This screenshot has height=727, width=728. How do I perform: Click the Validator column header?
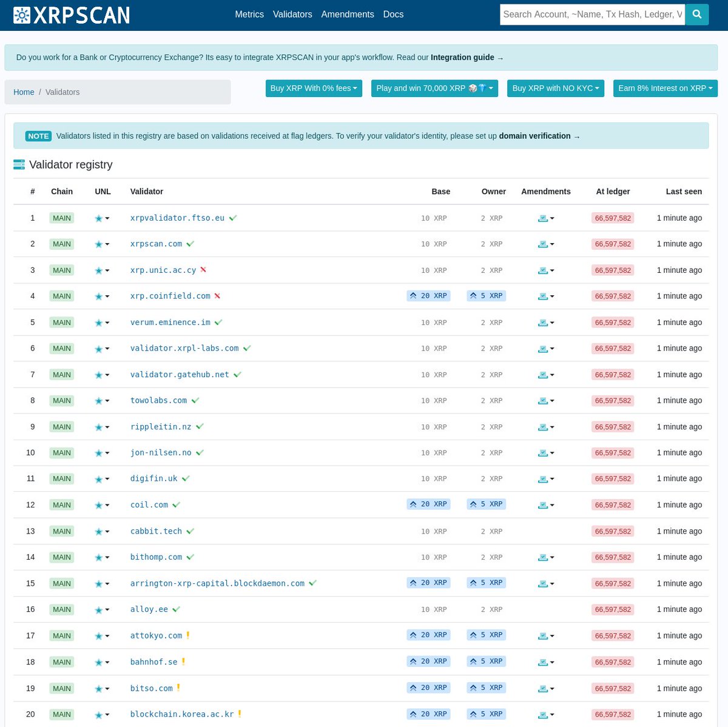click(x=147, y=192)
